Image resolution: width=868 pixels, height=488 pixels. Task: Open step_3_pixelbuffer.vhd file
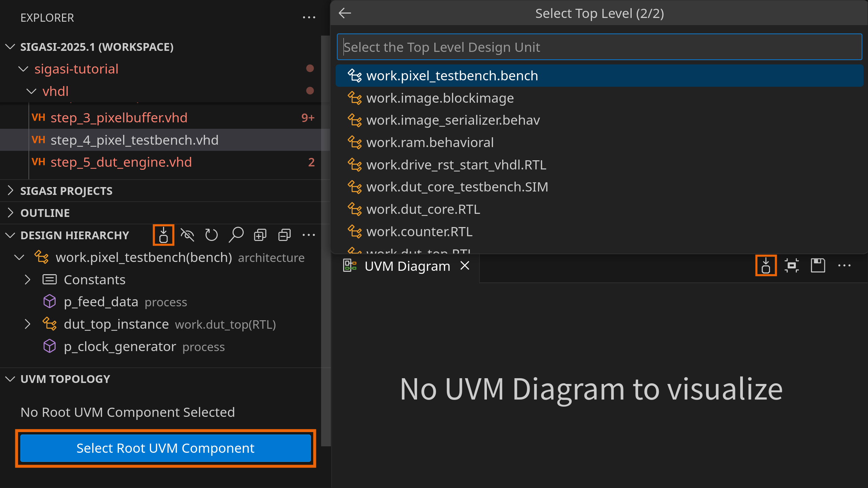pyautogui.click(x=160, y=118)
